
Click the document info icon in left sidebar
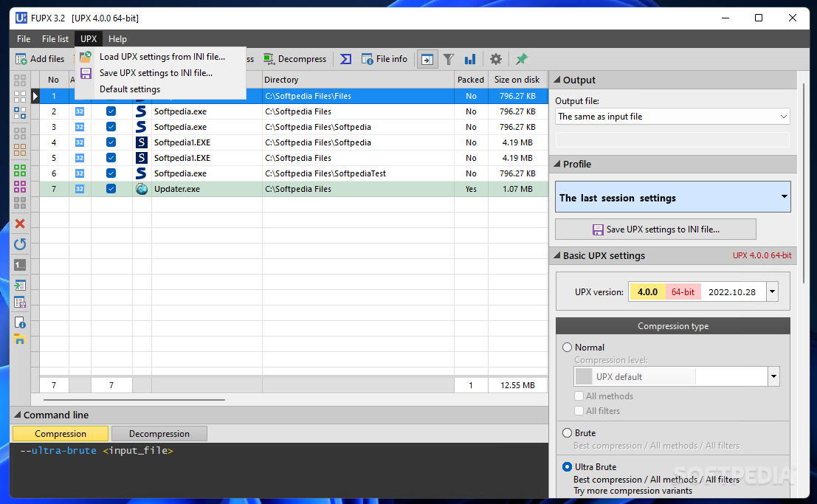[x=20, y=322]
